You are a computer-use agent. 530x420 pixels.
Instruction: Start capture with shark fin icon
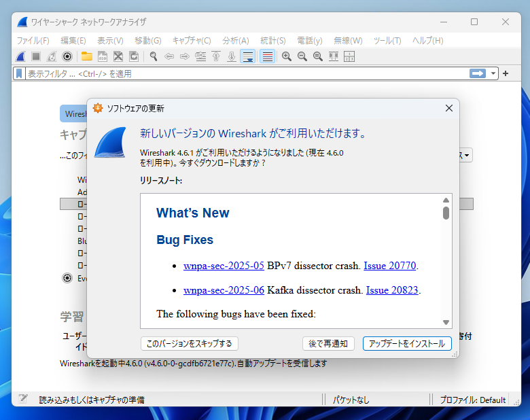point(20,56)
